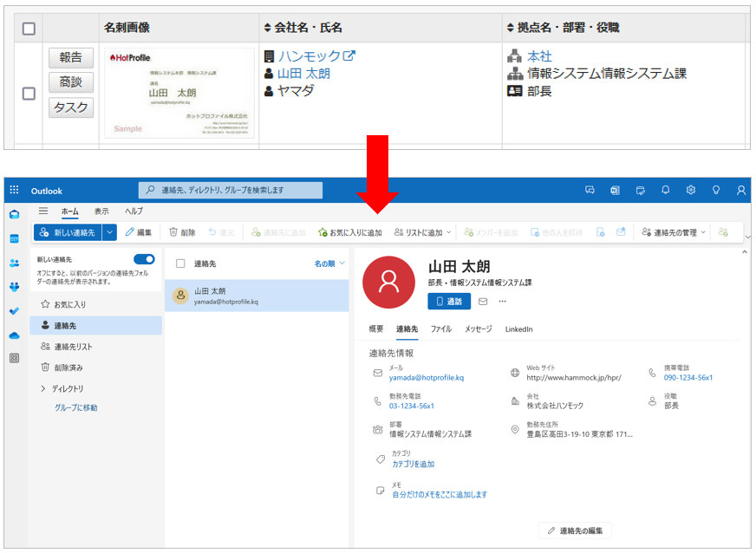Open Mail from the left rail

click(15, 215)
